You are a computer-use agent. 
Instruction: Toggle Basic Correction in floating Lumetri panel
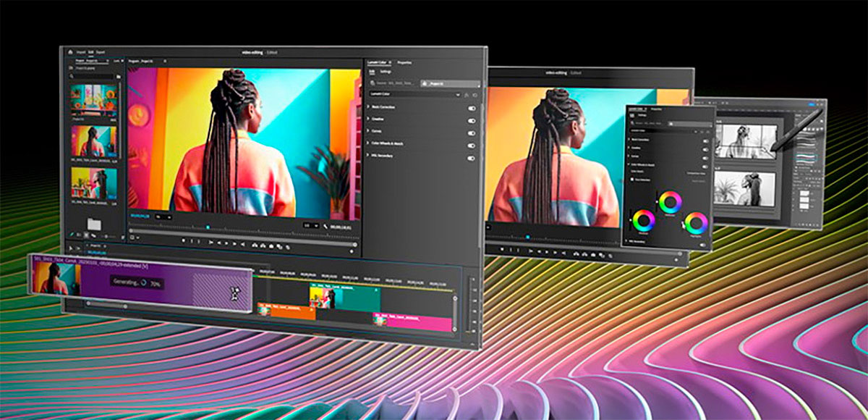(x=706, y=140)
